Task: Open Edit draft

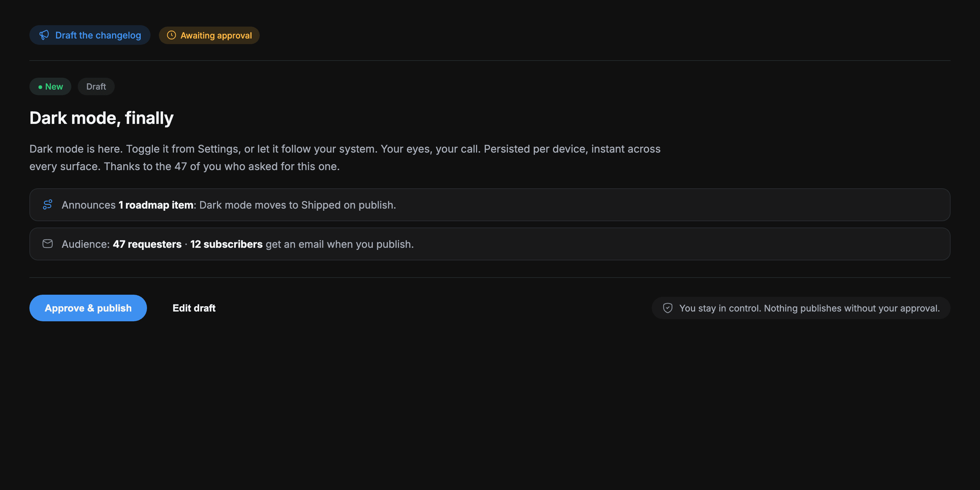Action: coord(194,308)
